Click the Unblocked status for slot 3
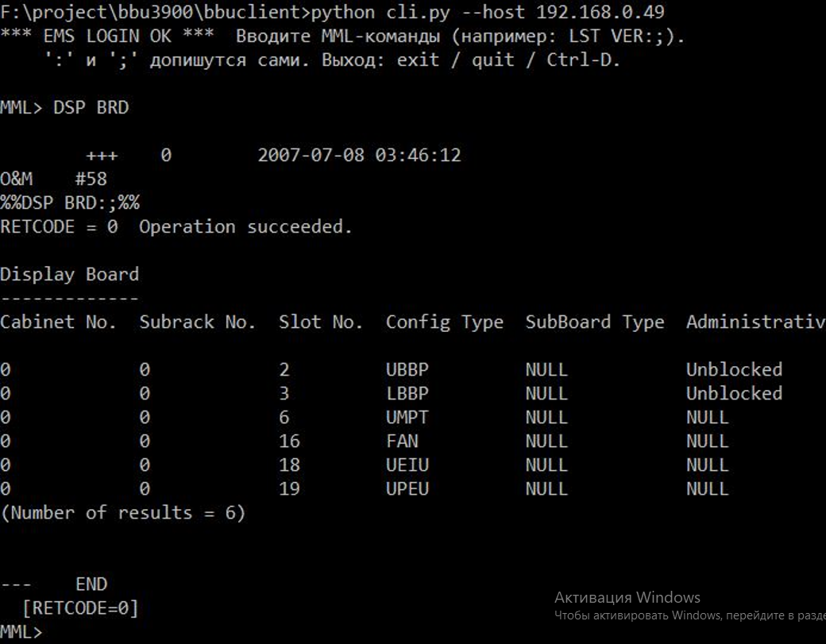 tap(735, 393)
